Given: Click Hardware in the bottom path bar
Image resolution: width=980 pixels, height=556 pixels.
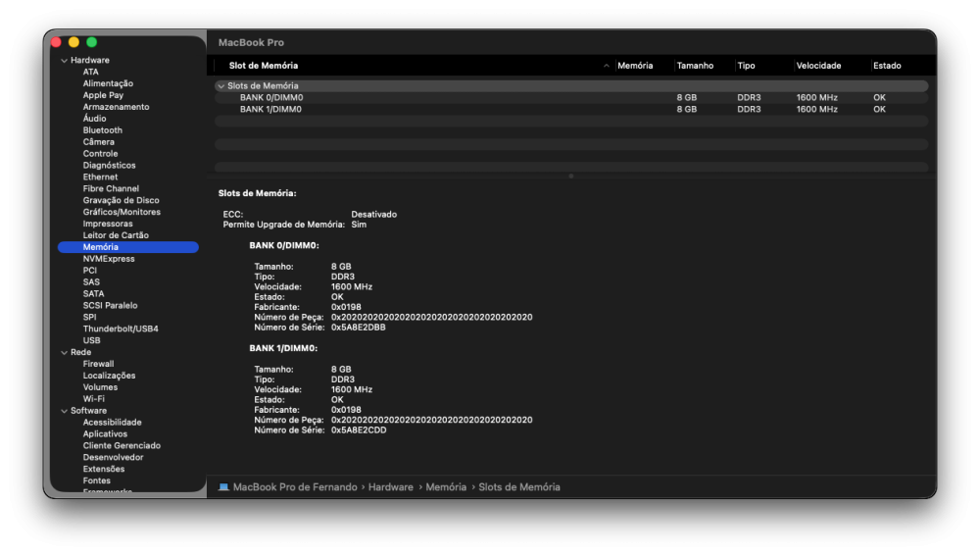Looking at the screenshot, I should [x=391, y=487].
